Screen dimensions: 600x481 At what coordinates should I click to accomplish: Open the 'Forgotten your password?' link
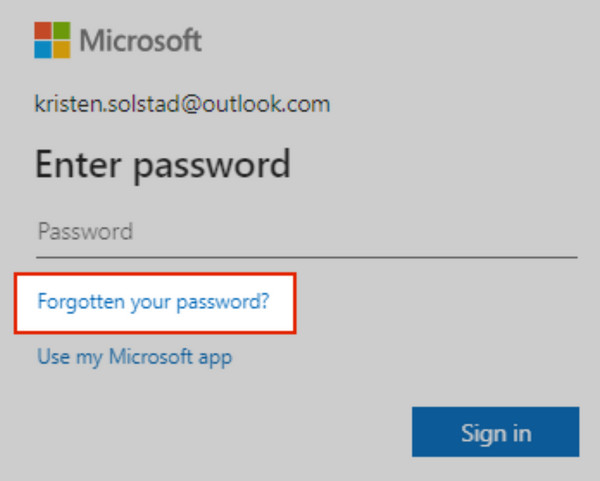click(153, 300)
